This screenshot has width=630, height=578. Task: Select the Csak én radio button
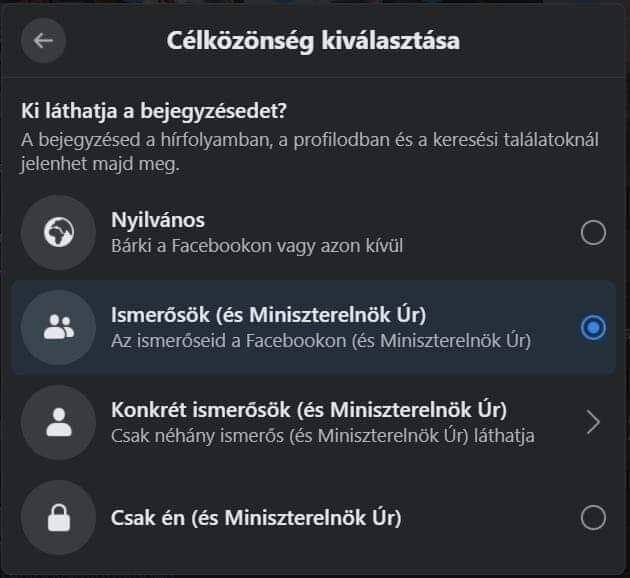tap(593, 517)
